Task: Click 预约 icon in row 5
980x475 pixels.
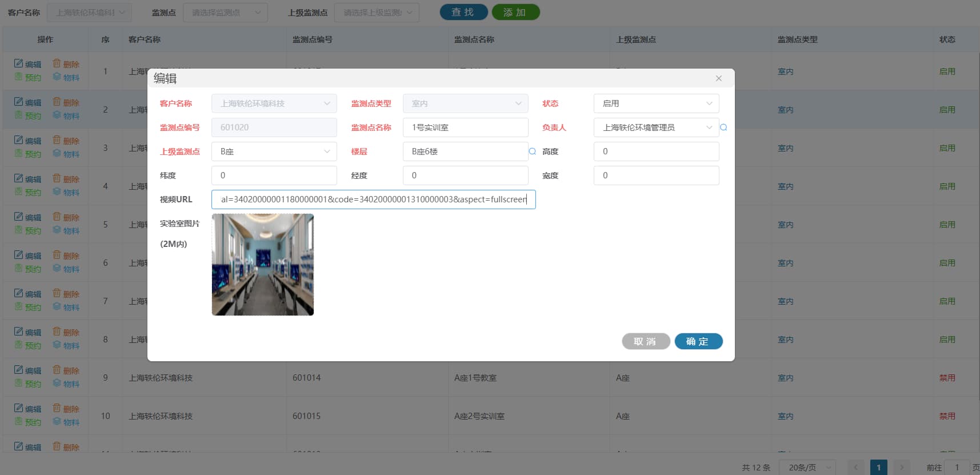Action: point(19,230)
